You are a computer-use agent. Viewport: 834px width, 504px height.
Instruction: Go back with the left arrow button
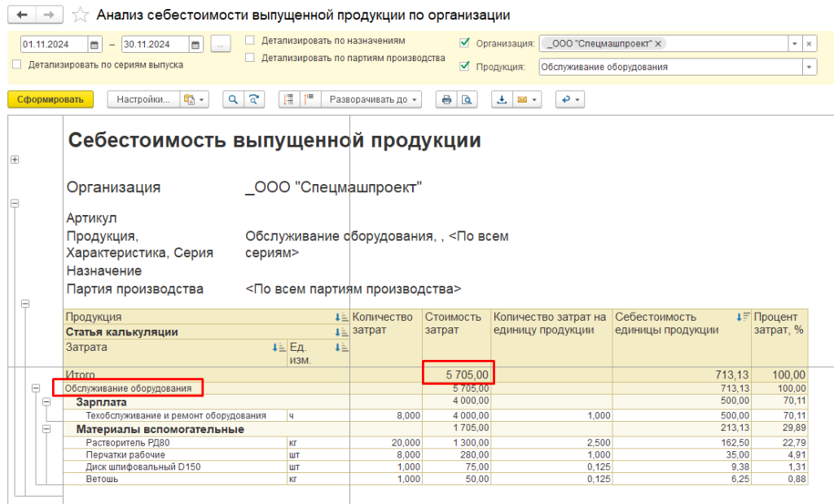click(x=22, y=15)
